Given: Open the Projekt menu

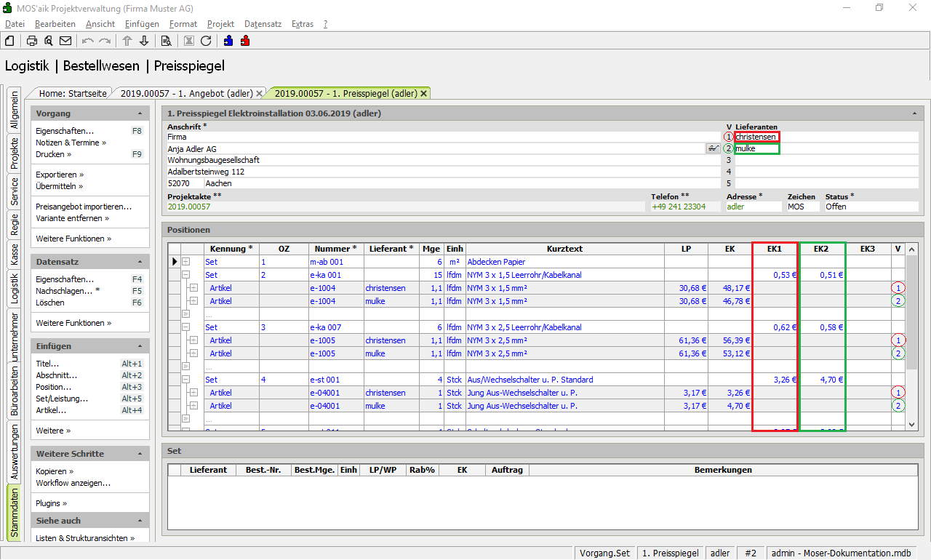Looking at the screenshot, I should pyautogui.click(x=220, y=24).
